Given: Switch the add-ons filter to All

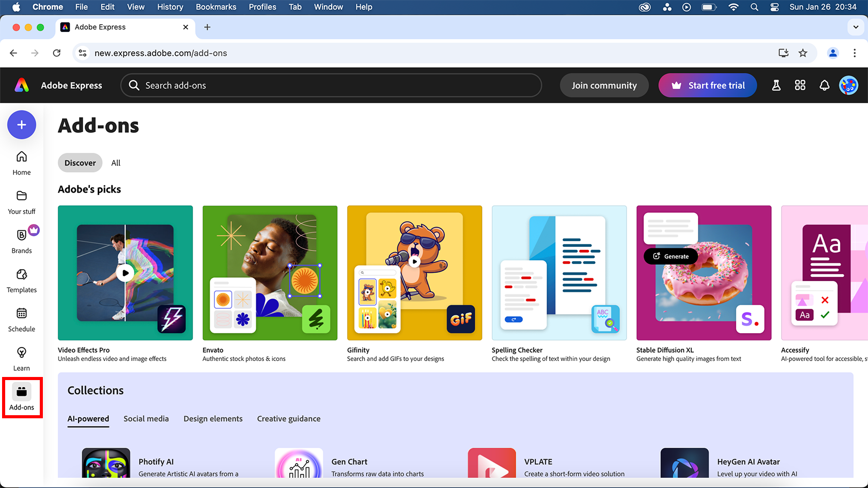Looking at the screenshot, I should coord(115,163).
